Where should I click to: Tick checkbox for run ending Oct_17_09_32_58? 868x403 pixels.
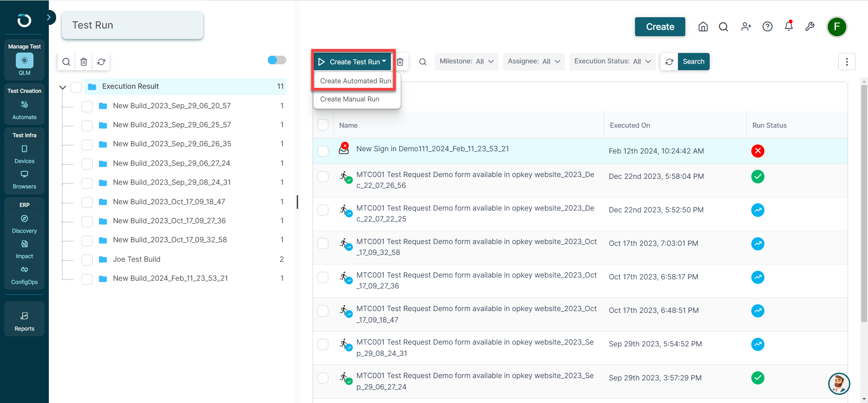pyautogui.click(x=323, y=244)
